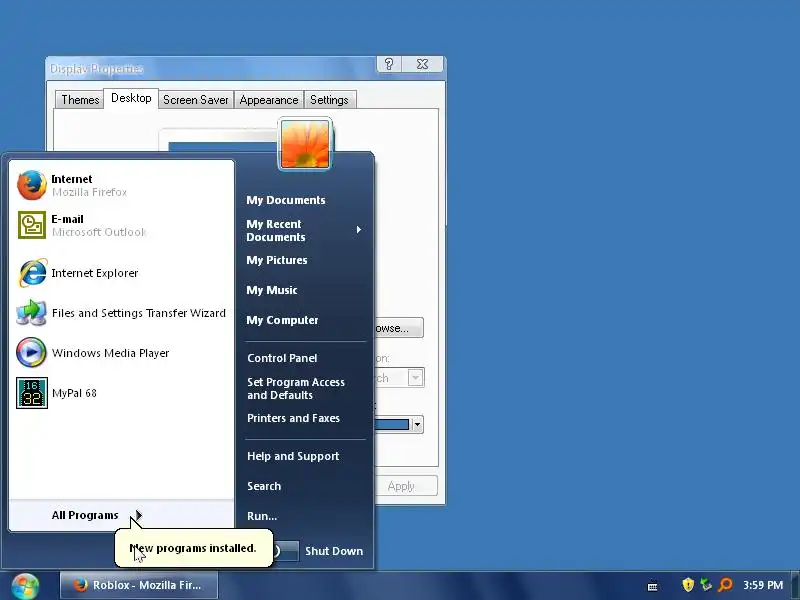This screenshot has width=800, height=600.
Task: Open MyPal 68 icon
Action: tap(32, 393)
